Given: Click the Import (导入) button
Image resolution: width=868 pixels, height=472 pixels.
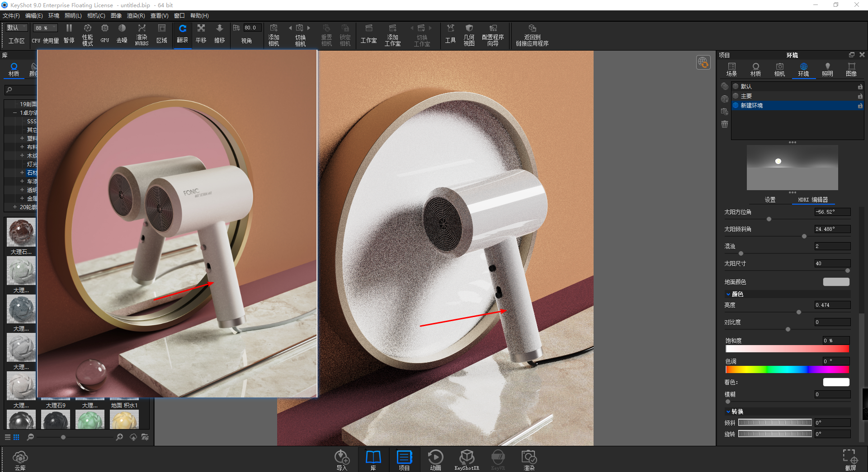Looking at the screenshot, I should pyautogui.click(x=342, y=460).
